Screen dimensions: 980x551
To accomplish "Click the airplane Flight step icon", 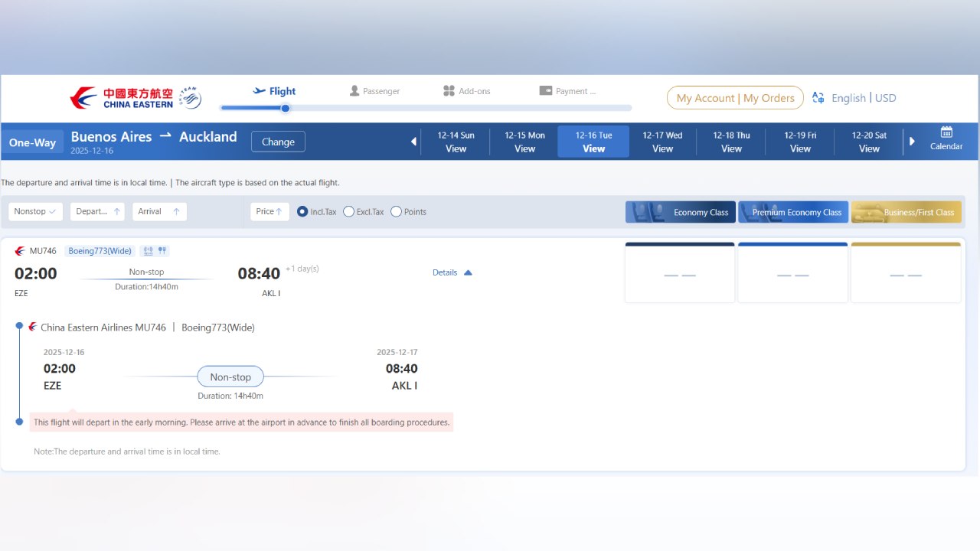I will coord(258,90).
